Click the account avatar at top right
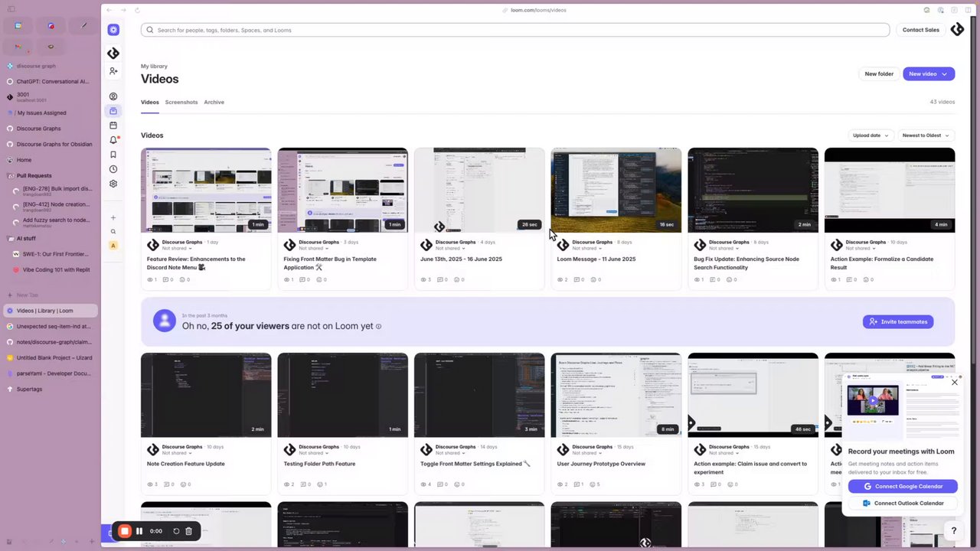This screenshot has width=980, height=551. [x=957, y=30]
